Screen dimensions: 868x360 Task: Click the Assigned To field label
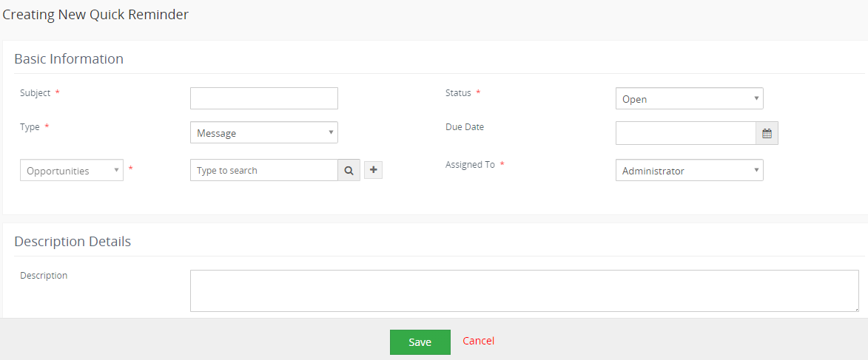pos(470,165)
